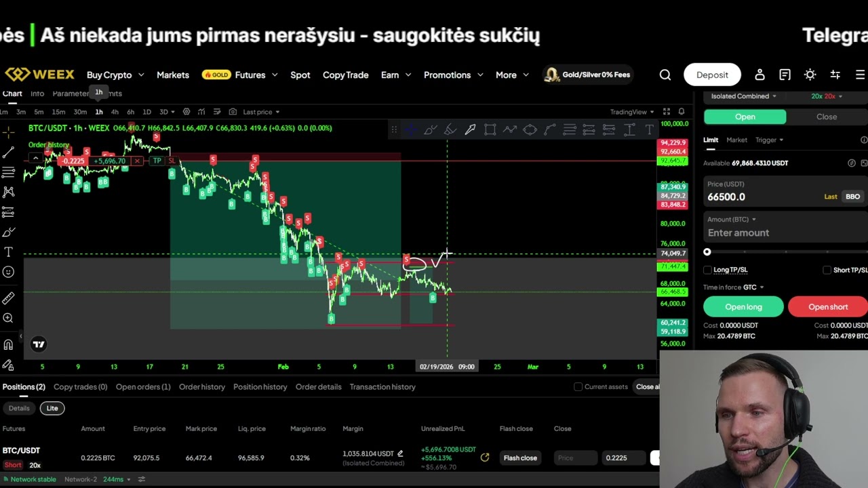Image resolution: width=868 pixels, height=488 pixels.
Task: Switch to Open orders (1) tab
Action: [x=143, y=386]
